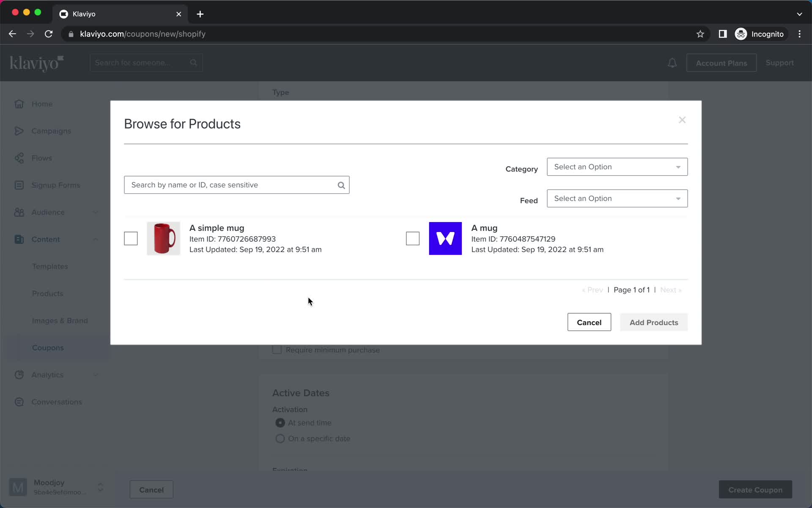Navigate to Flows in sidebar
This screenshot has height=508, width=812.
tap(41, 157)
